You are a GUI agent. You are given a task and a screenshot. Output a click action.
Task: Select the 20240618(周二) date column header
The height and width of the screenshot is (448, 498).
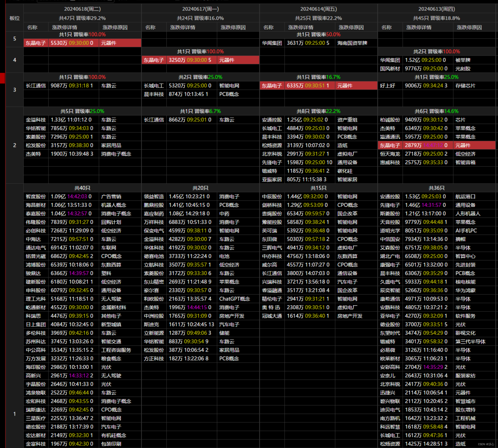82,9
